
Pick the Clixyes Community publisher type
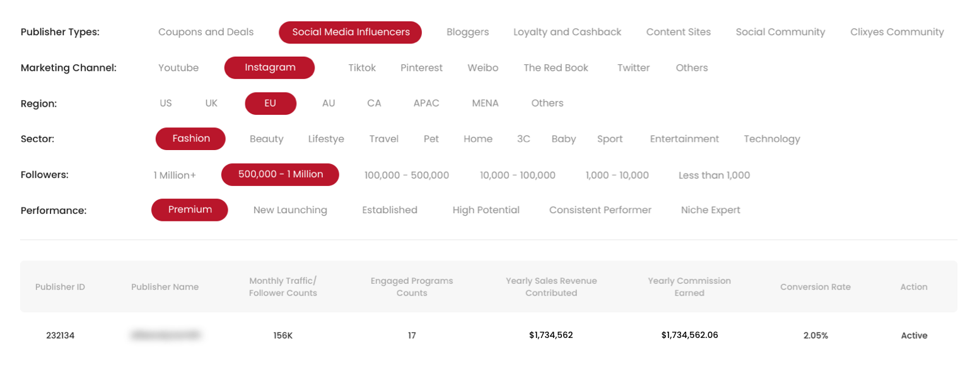pyautogui.click(x=897, y=32)
